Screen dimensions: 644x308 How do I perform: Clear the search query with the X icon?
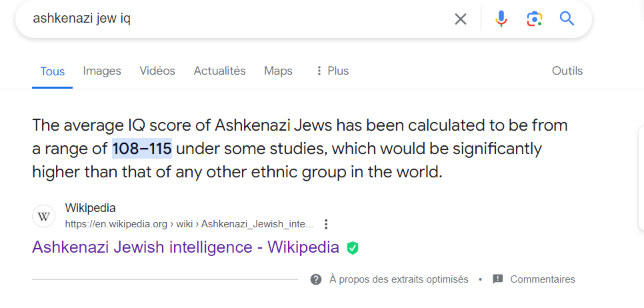tap(461, 19)
